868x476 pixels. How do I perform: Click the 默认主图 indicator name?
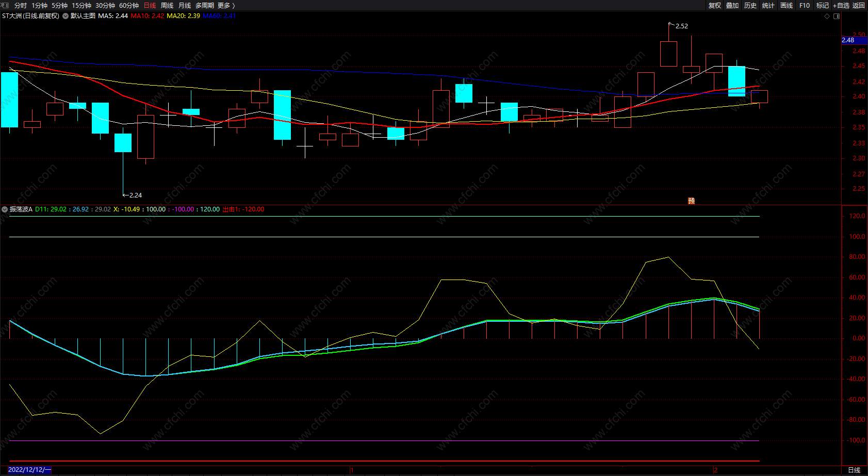83,16
